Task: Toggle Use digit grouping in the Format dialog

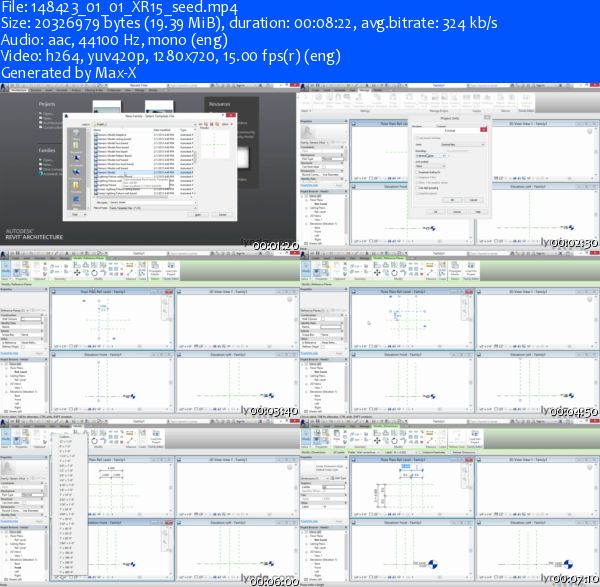Action: pos(427,188)
